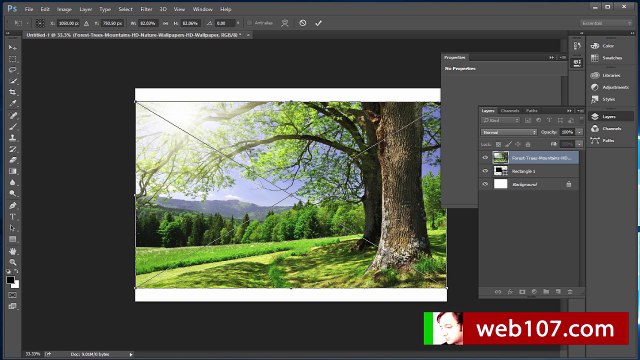Open the Edit menu
640x360 pixels.
[x=45, y=9]
